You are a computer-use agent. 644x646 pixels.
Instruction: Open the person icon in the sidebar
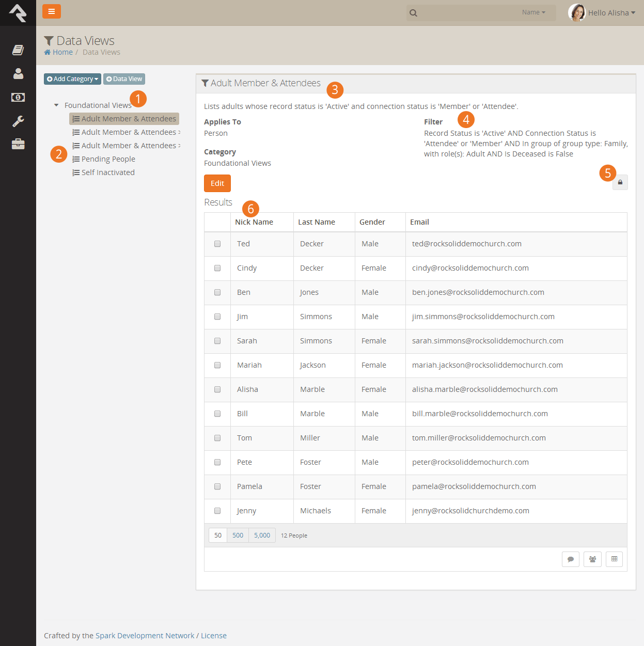click(18, 73)
